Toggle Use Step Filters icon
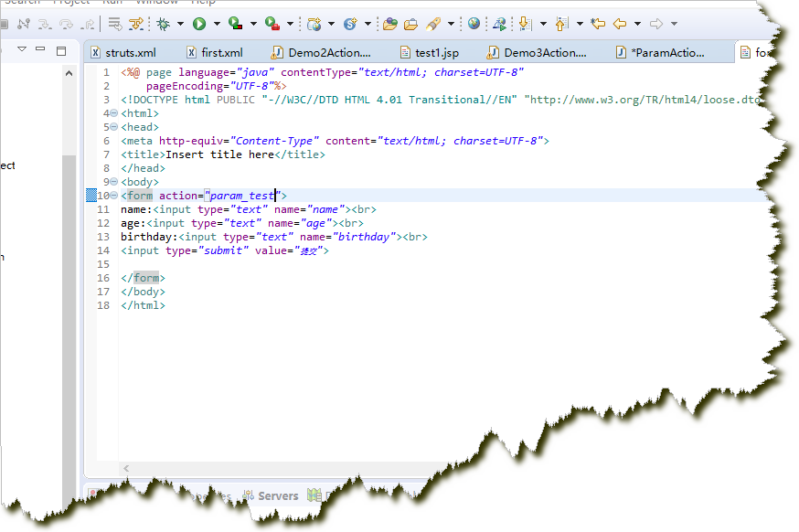Viewport: 799px width, 532px height. (x=136, y=24)
